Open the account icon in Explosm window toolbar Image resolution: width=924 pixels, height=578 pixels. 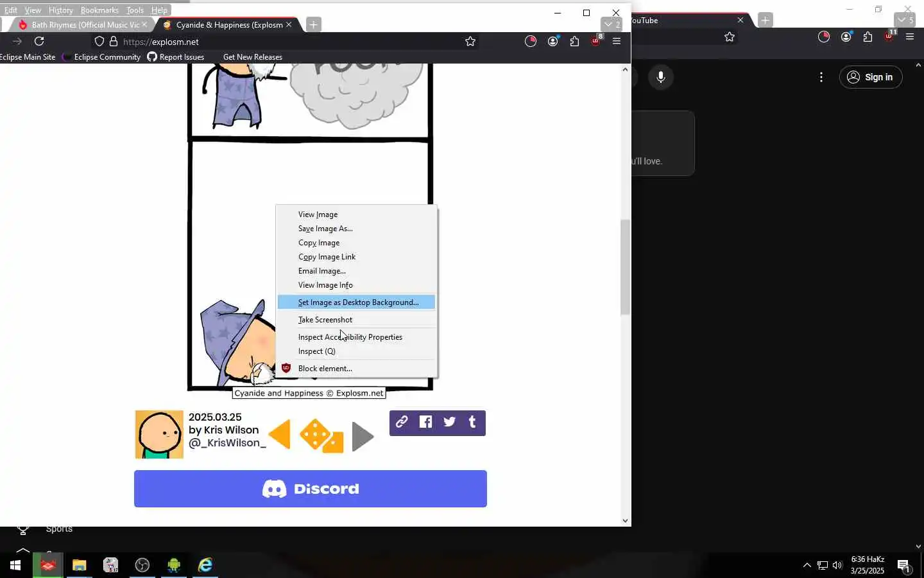click(x=553, y=41)
